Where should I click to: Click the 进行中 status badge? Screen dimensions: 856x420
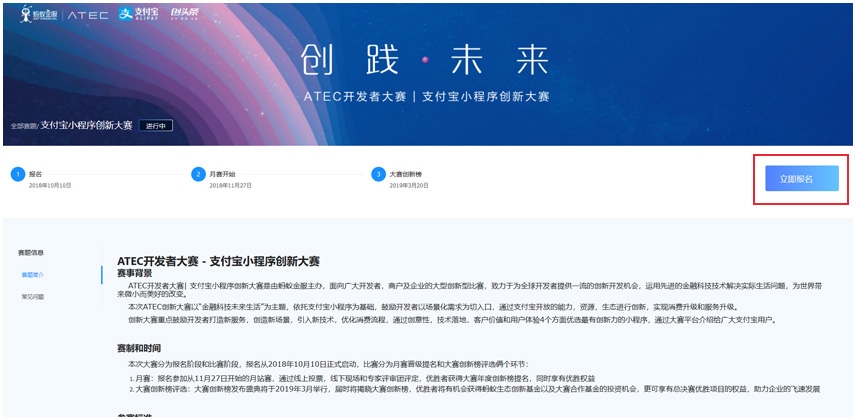(x=156, y=126)
